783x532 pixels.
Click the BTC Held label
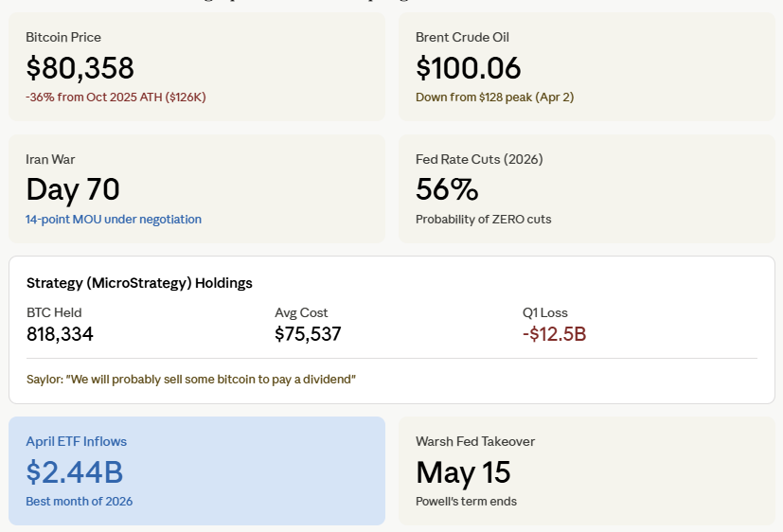point(54,312)
